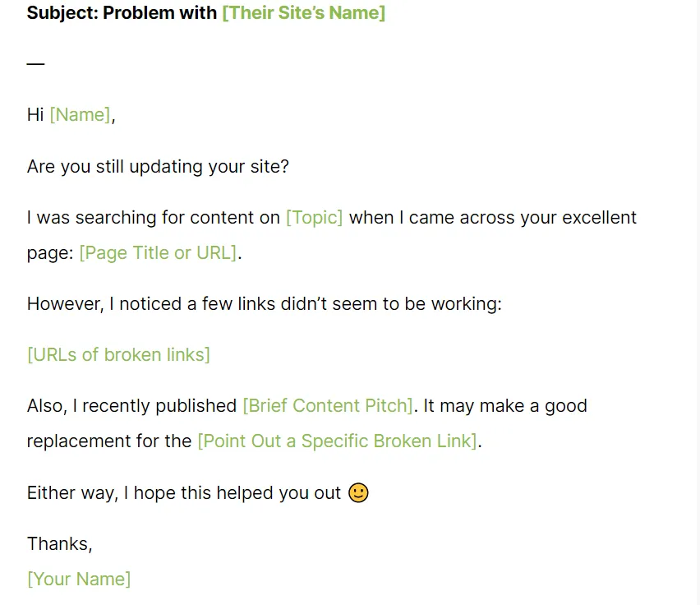Place cursor on the "Hi" greeting word

35,115
